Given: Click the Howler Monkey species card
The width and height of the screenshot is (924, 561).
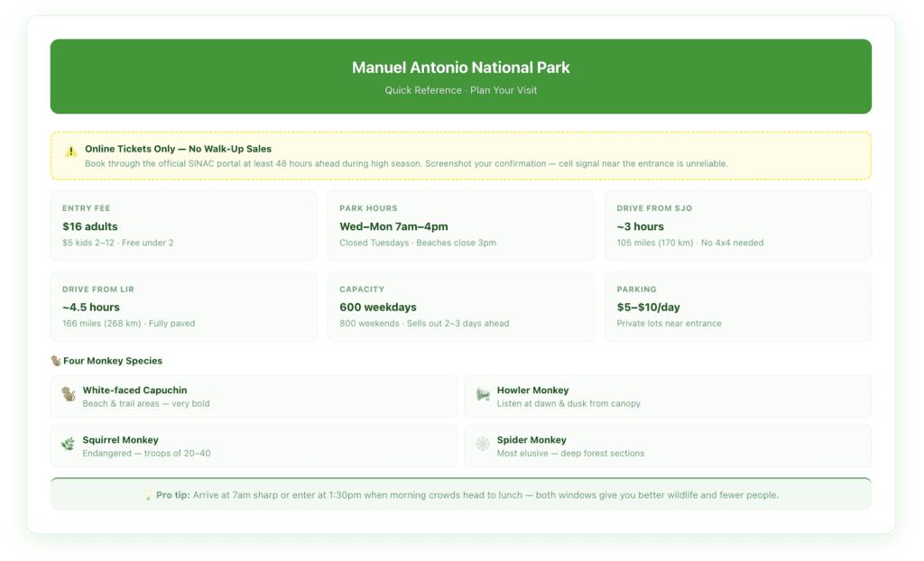Looking at the screenshot, I should point(665,395).
